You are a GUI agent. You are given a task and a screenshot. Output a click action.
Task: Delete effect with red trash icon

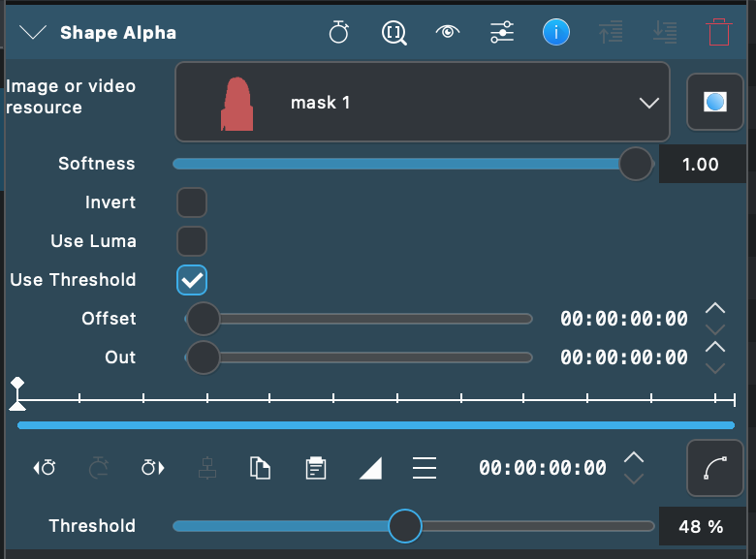coord(718,32)
